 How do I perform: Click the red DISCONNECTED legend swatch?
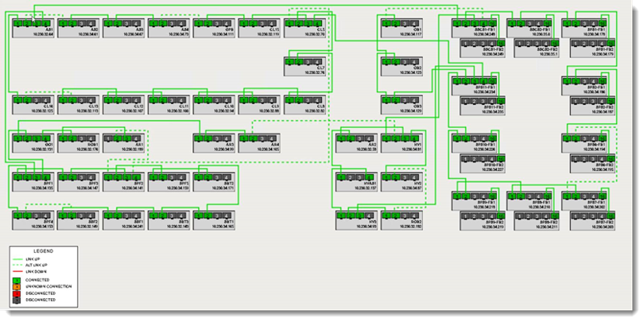pyautogui.click(x=17, y=293)
